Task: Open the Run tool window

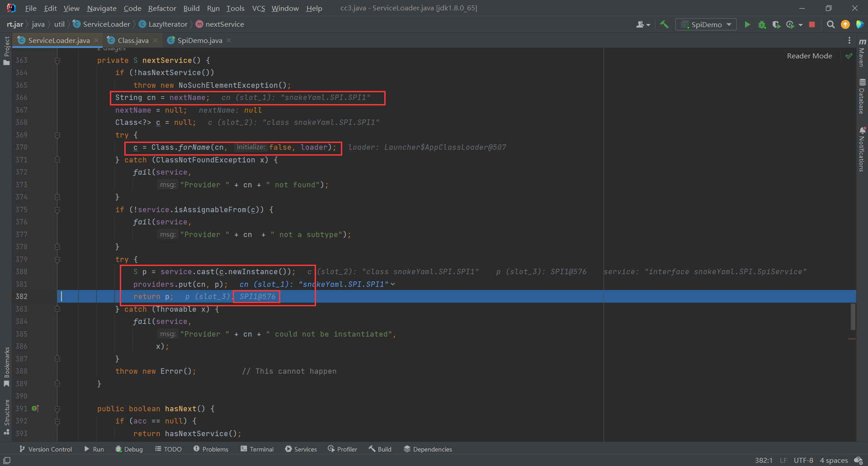Action: coord(94,449)
